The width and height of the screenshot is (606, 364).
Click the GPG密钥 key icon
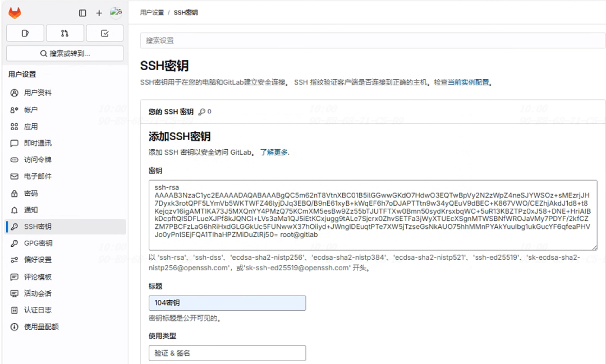tap(14, 243)
